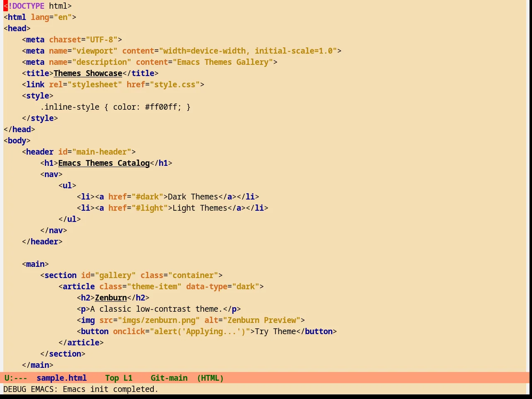Click the opening ul tag

[67, 185]
